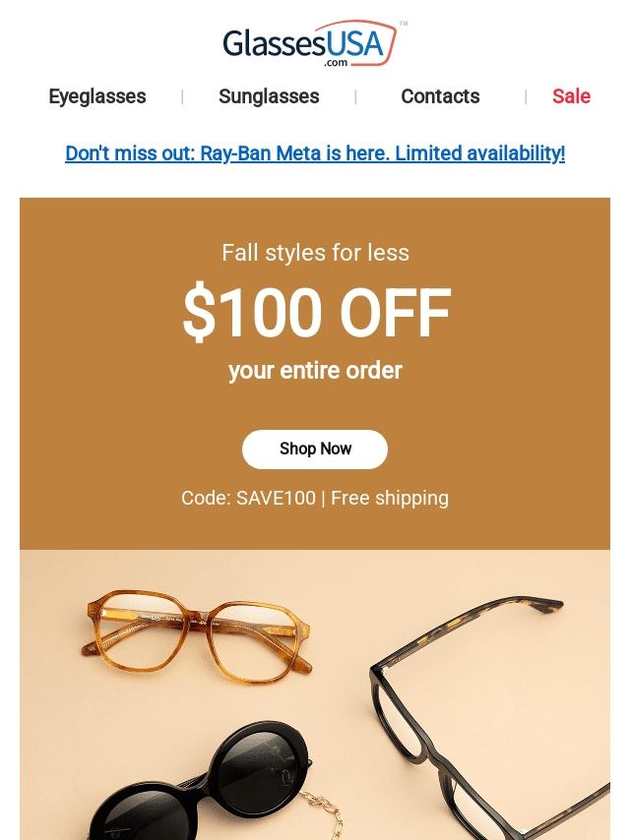Open the red Sale link
The width and height of the screenshot is (630, 840).
(x=571, y=96)
